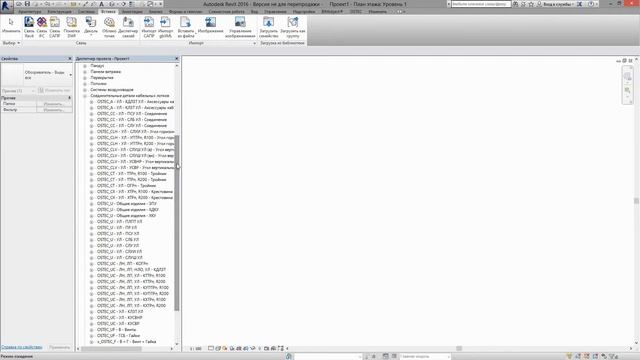This screenshot has height=360, width=640.
Task: Open the Управление ribbon tab
Action: 275,12
